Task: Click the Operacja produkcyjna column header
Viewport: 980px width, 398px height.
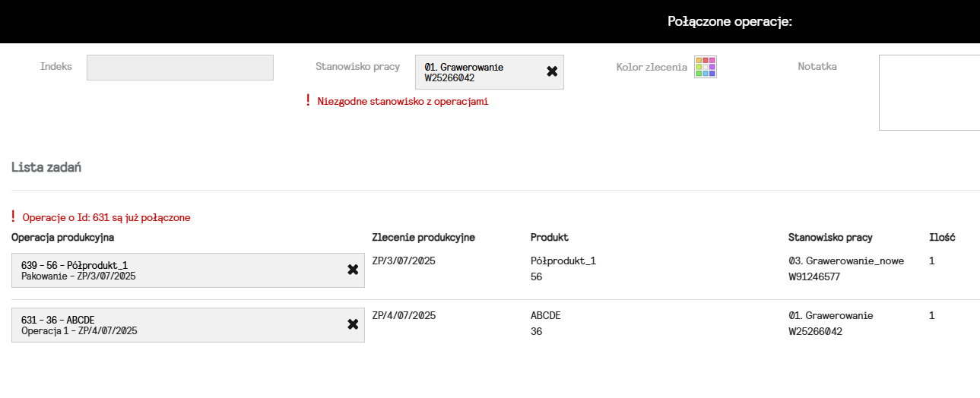Action: coord(63,238)
